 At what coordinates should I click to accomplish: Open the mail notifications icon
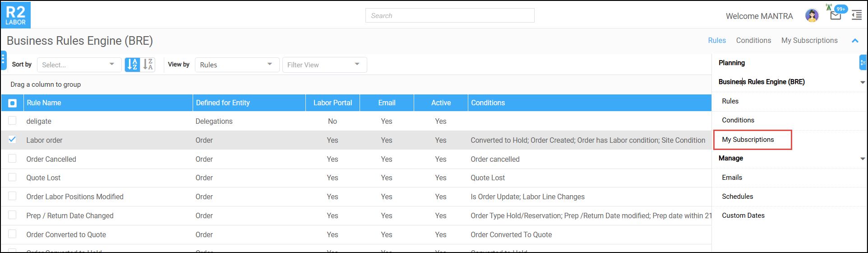point(835,16)
